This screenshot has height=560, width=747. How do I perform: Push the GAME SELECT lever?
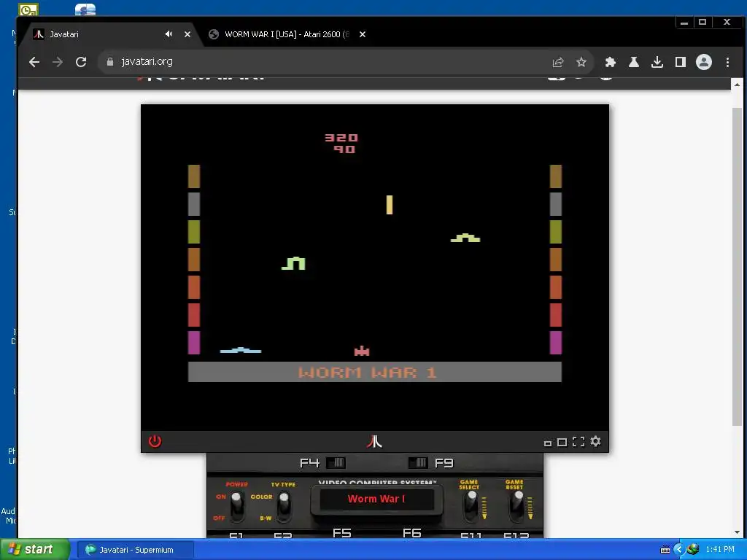[471, 506]
